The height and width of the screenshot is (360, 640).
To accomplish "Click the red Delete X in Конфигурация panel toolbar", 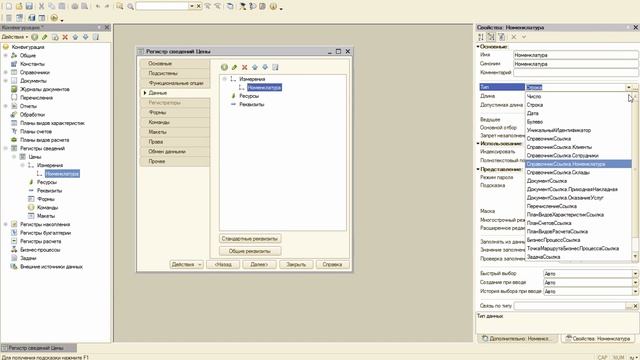I will (65, 37).
